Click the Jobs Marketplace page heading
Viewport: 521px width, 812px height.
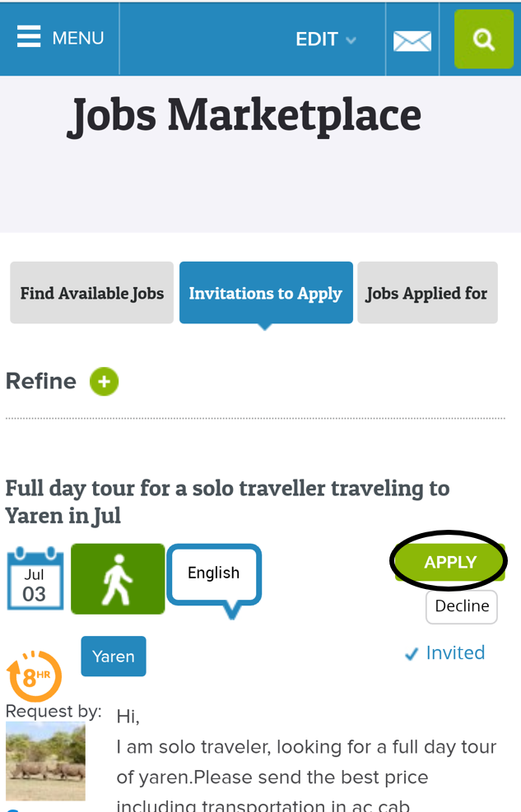tap(244, 115)
